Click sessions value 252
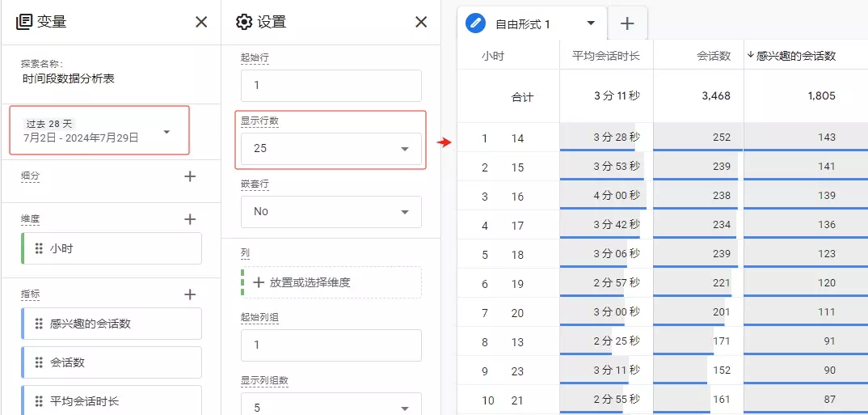Screen dimensions: 868x415 (x=722, y=137)
